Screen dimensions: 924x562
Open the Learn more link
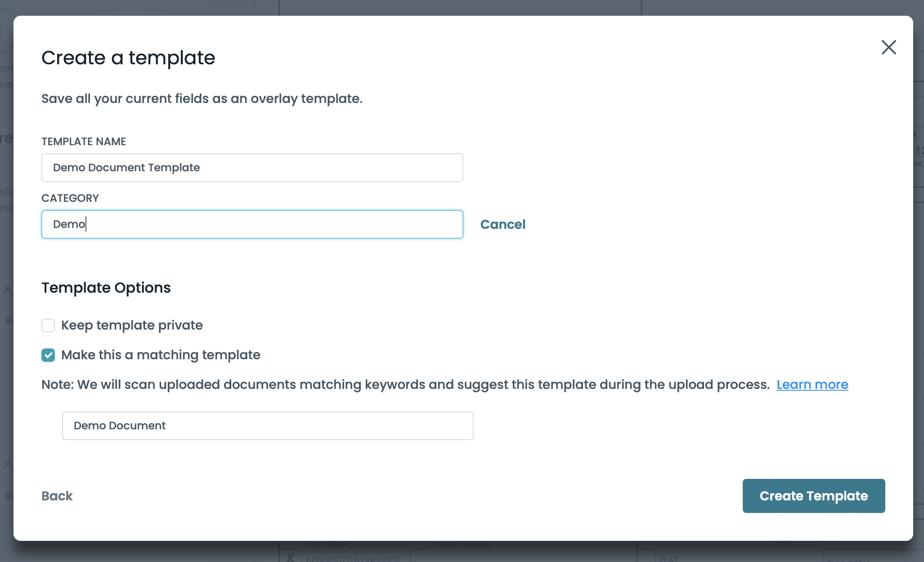(812, 385)
